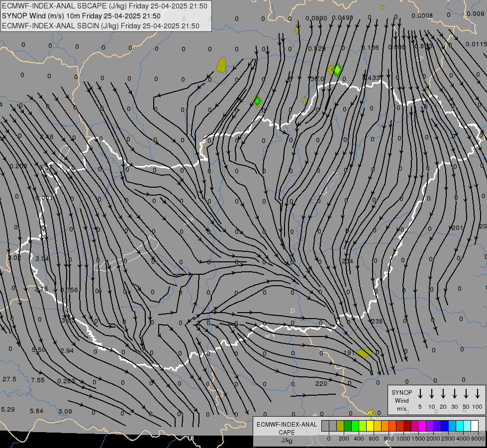This screenshot has width=487, height=448.
Task: Click the map value 5.29
Action: 8,410
